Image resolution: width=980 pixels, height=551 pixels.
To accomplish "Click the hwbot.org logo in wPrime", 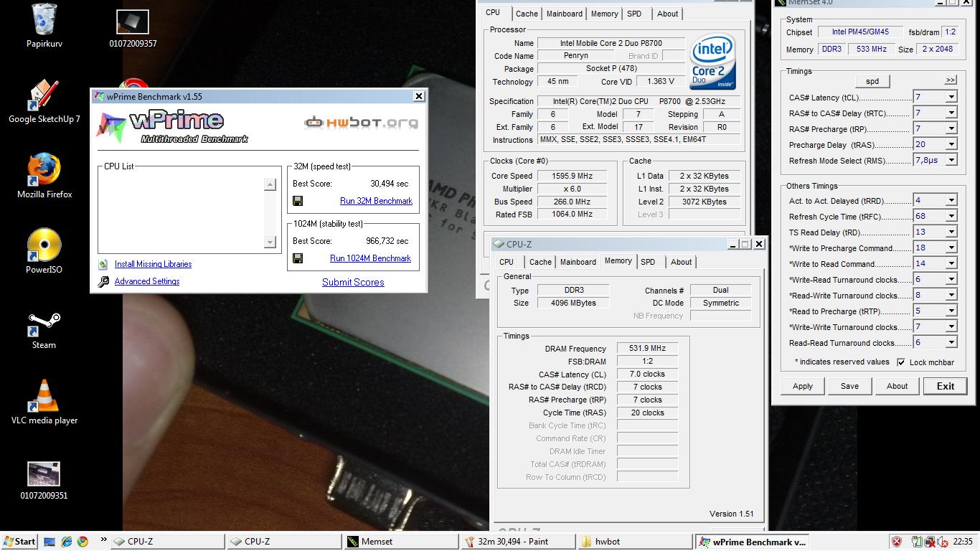I will click(362, 123).
